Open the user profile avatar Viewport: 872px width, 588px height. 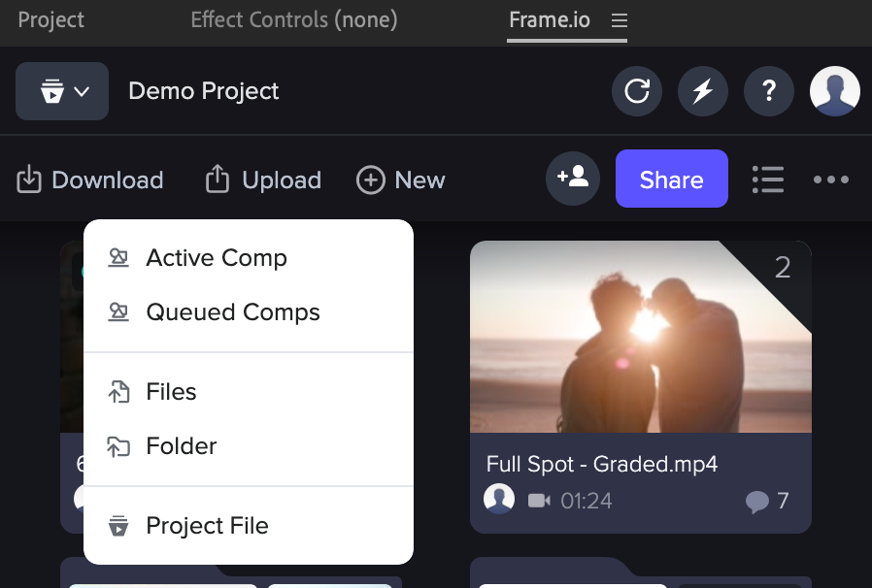835,91
